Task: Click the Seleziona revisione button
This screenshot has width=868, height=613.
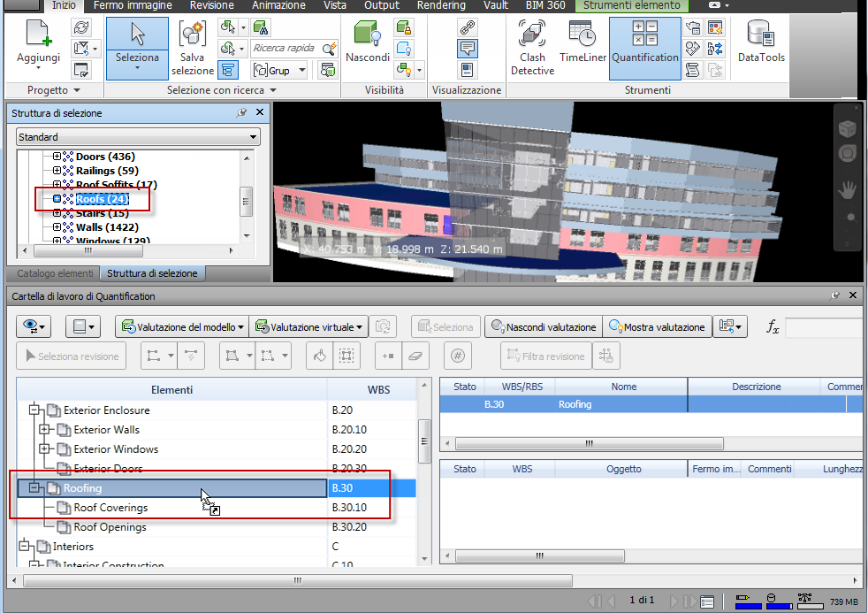Action: pos(72,356)
